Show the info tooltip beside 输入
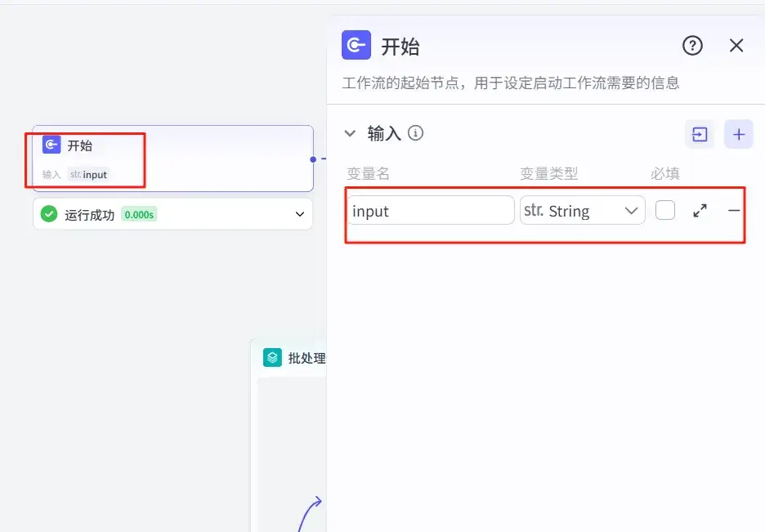 pyautogui.click(x=416, y=132)
